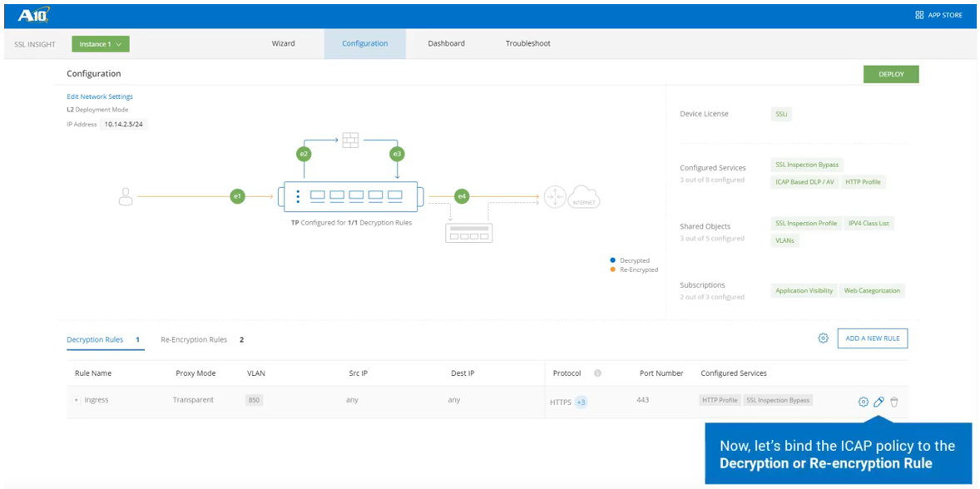The image size is (980, 489).
Task: Open HTTP Profile configured service tag
Action: pos(864,182)
